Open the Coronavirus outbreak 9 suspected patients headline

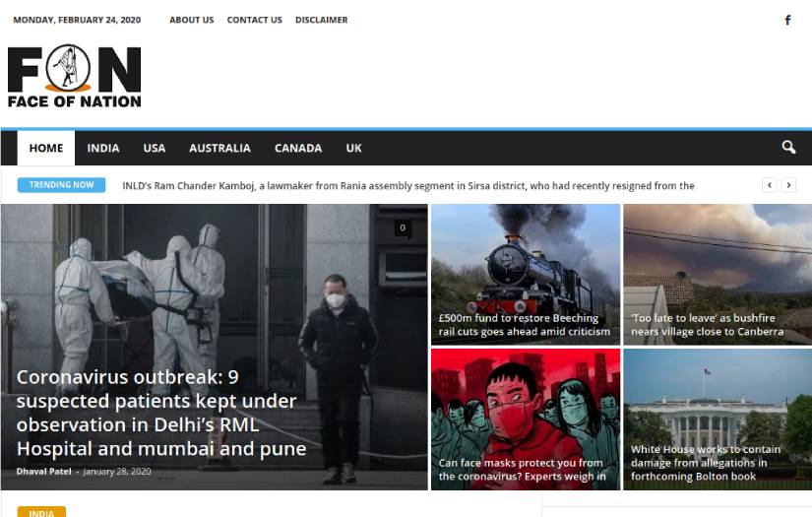[161, 413]
